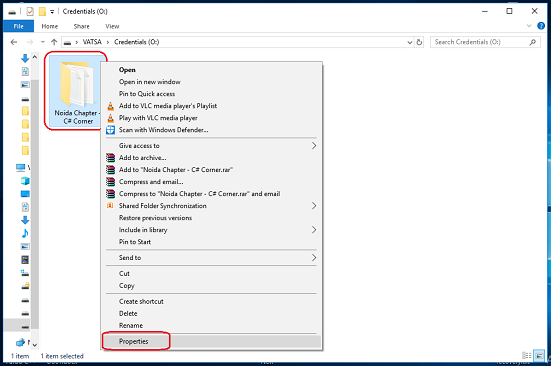
Task: Click WinRAR icon for Add to "Noida Chapter - C# Corner.rar"
Action: tap(111, 170)
